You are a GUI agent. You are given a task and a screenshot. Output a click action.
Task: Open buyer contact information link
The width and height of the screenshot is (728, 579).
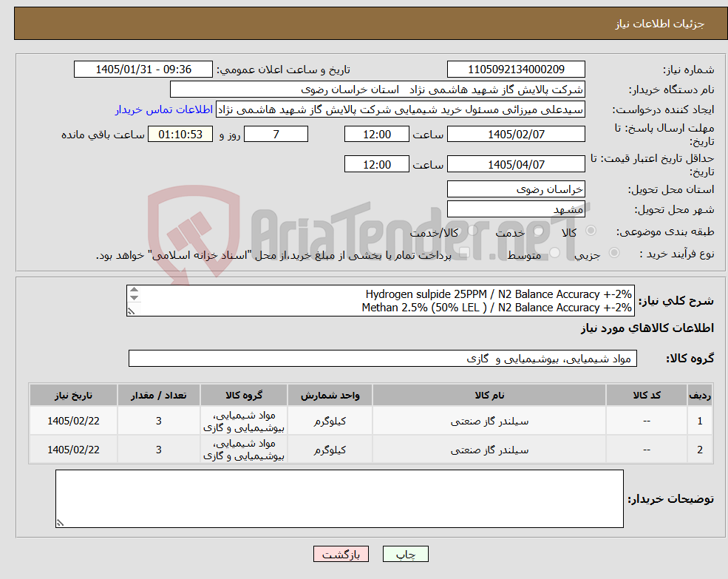(x=164, y=109)
